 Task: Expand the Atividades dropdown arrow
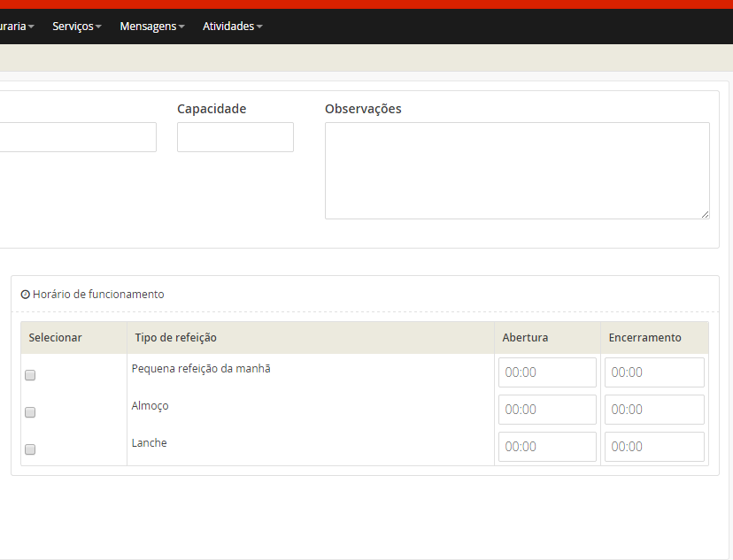click(259, 27)
